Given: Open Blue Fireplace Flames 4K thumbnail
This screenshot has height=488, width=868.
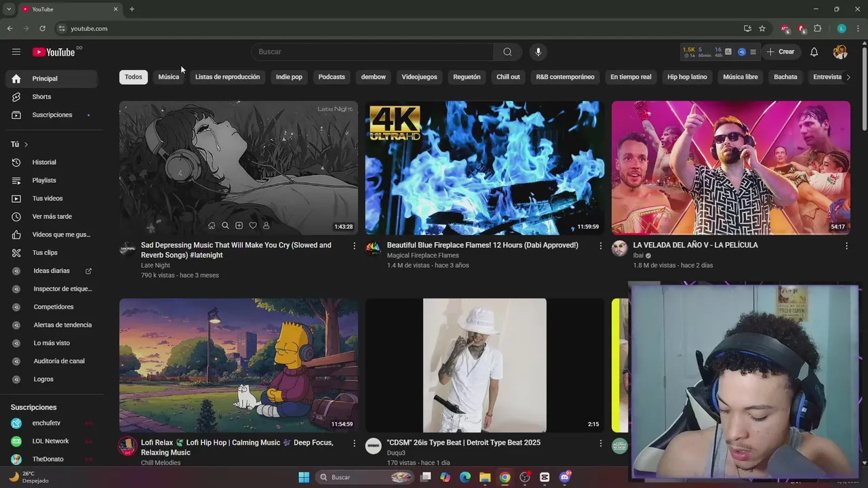Looking at the screenshot, I should point(484,167).
